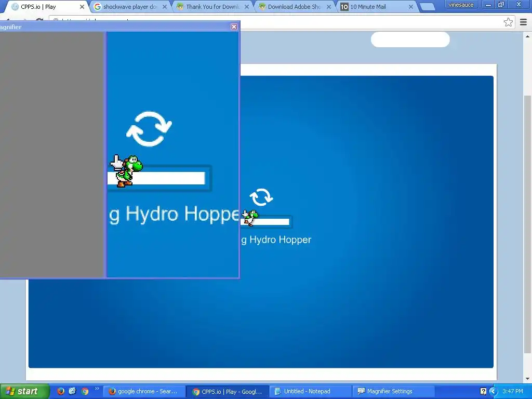Open the Windows Start menu
The image size is (532, 399).
[x=24, y=391]
